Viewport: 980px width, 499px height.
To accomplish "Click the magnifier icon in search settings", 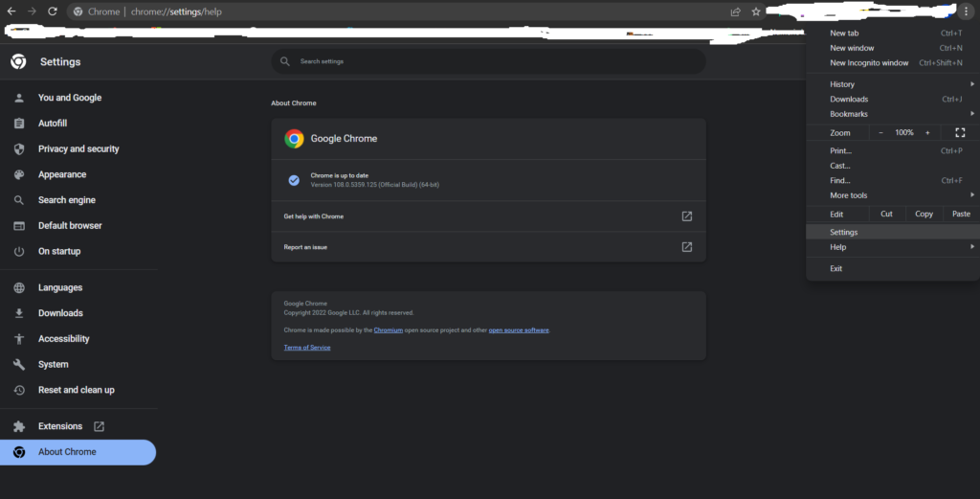I will tap(285, 61).
